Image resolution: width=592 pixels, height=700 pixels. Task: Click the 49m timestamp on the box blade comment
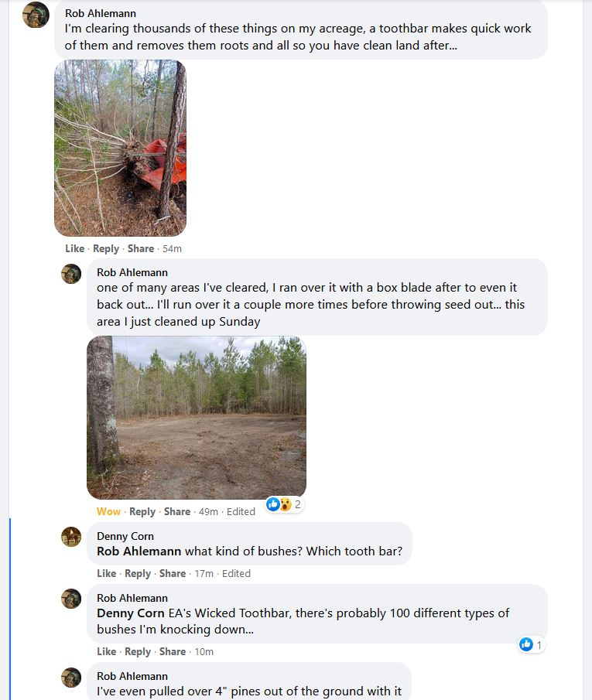coord(208,511)
